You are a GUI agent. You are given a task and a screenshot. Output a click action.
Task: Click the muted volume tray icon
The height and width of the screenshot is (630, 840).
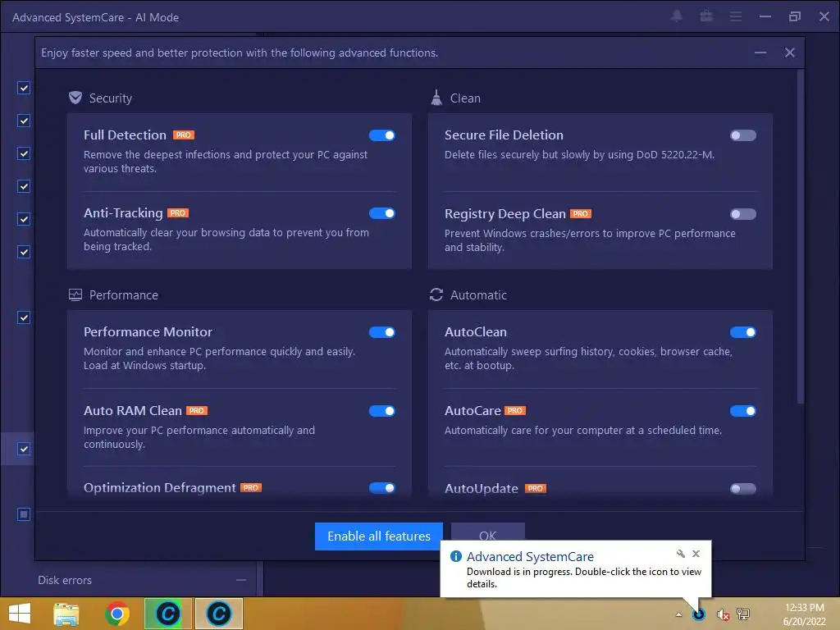click(x=723, y=614)
